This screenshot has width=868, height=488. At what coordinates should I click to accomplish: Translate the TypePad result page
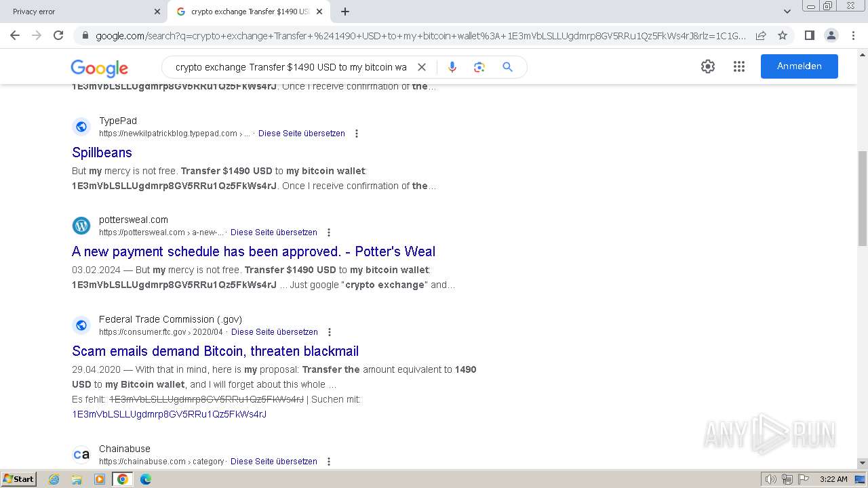pos(302,134)
